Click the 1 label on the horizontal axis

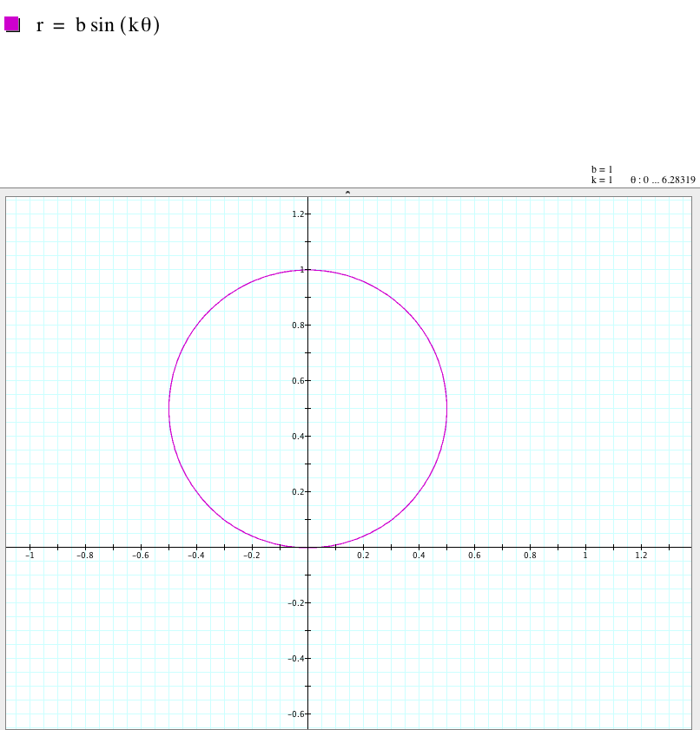(x=585, y=556)
